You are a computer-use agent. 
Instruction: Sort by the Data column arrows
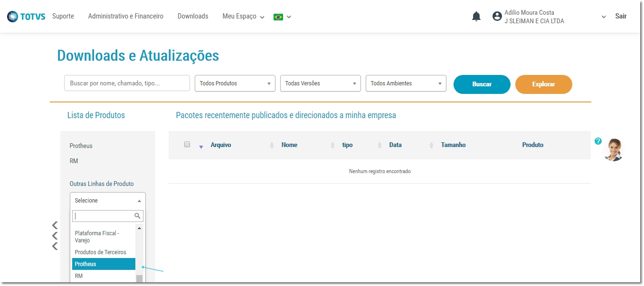[431, 145]
